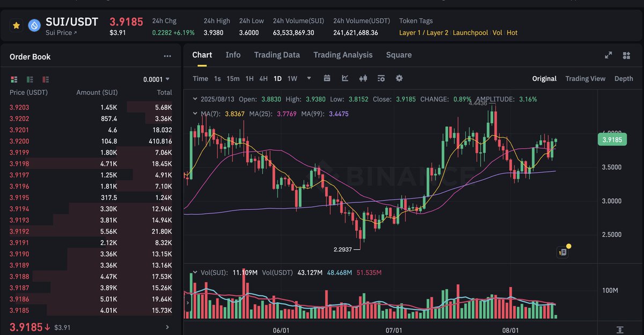The image size is (644, 335).
Task: Select the 4H chart interval
Action: pos(264,78)
